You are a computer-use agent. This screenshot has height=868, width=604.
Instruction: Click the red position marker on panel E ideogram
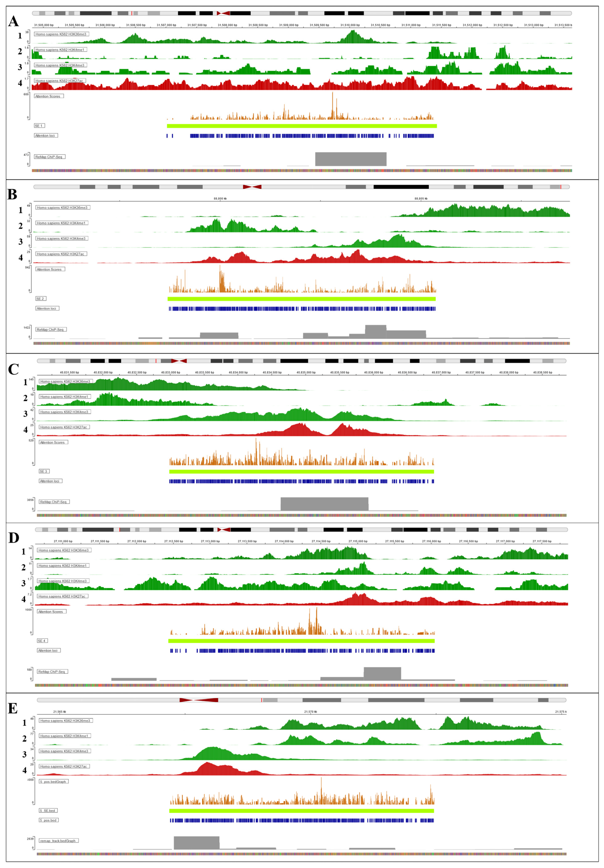point(261,700)
